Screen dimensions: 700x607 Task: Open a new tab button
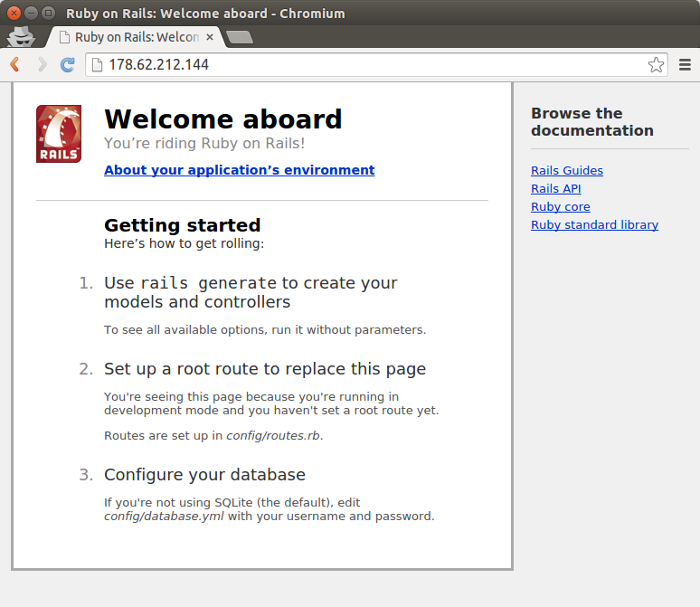[x=240, y=37]
